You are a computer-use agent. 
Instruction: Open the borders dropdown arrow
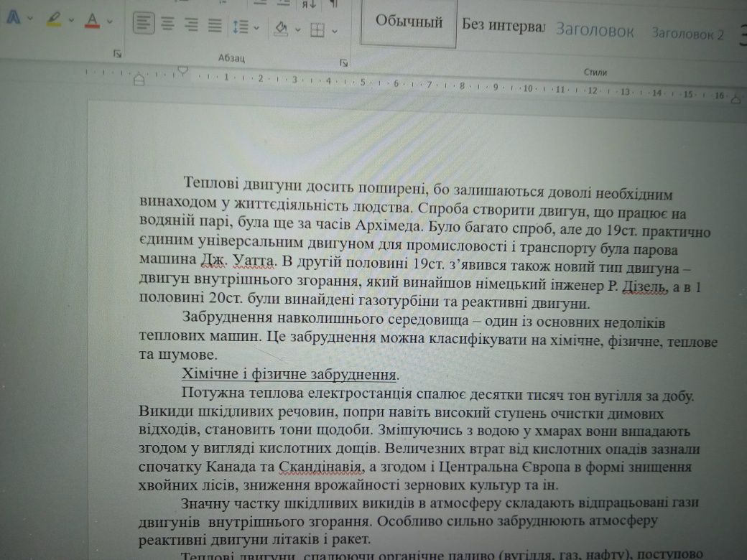(335, 32)
